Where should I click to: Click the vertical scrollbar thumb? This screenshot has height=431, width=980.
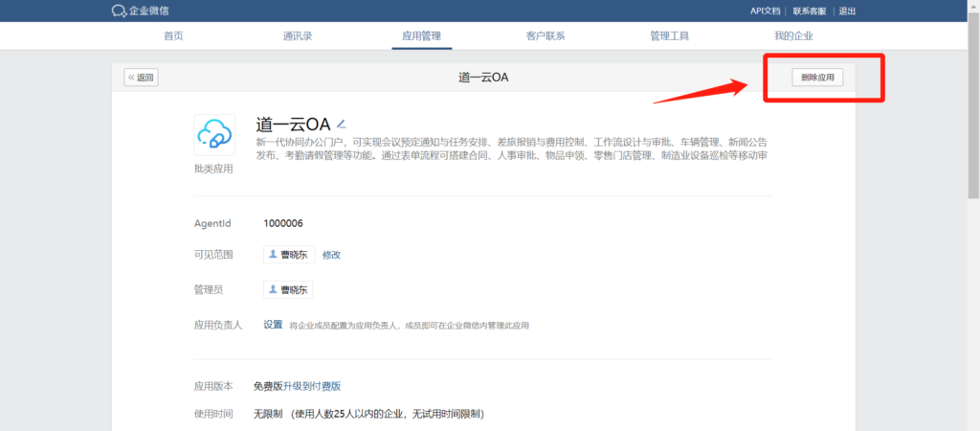pyautogui.click(x=973, y=103)
